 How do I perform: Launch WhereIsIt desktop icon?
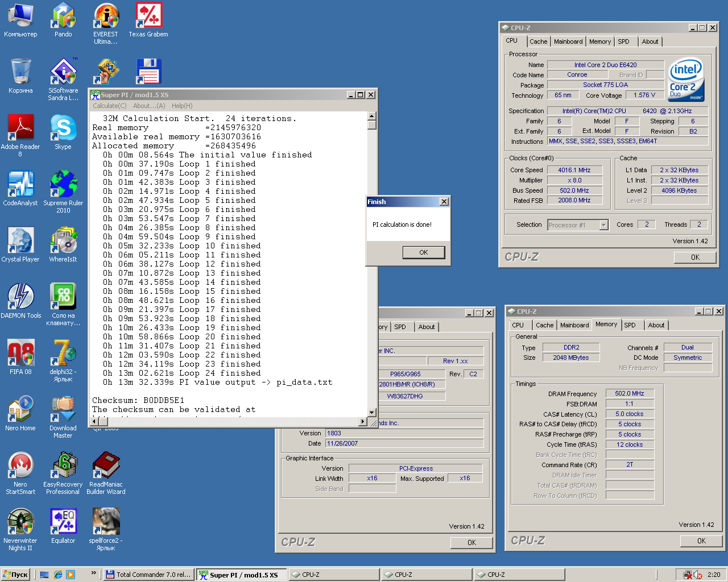[x=63, y=245]
